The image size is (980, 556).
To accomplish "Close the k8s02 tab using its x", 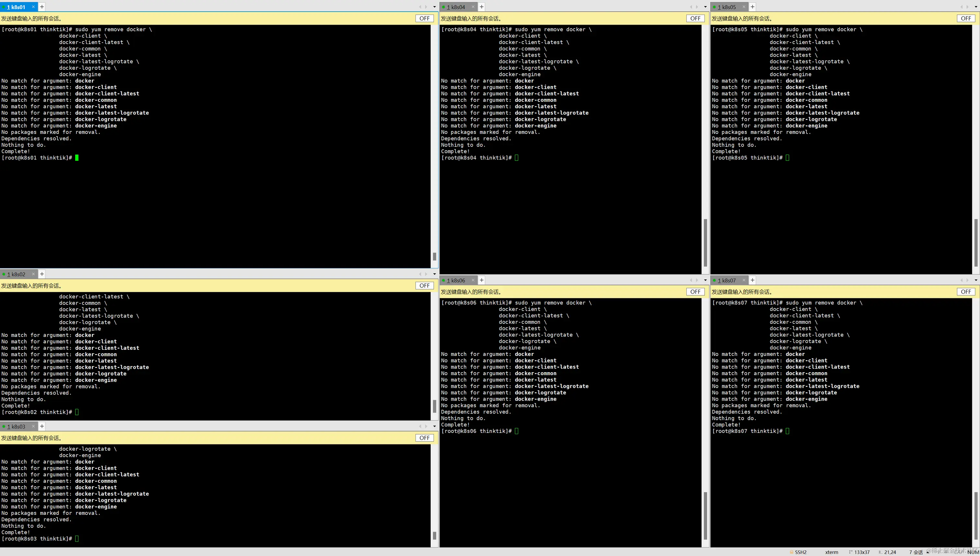I will 33,274.
